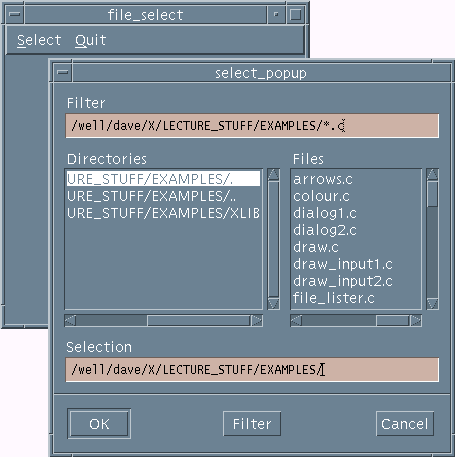The height and width of the screenshot is (457, 455).
Task: Open the file_select window menu button
Action: [15, 14]
